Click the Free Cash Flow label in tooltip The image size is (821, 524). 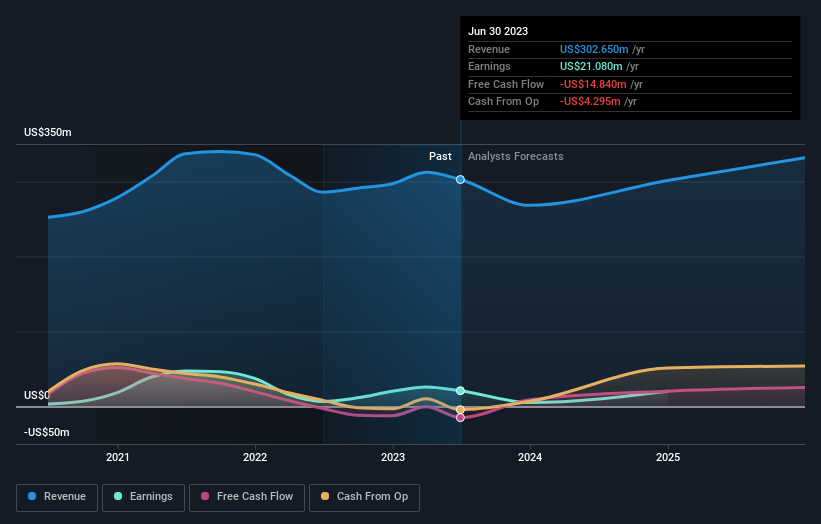coord(506,84)
